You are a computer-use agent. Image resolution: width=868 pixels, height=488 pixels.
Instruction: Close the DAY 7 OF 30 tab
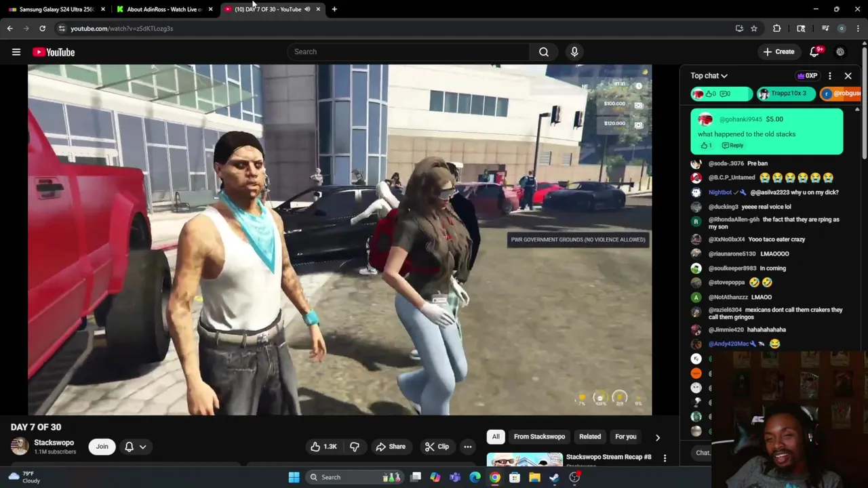point(318,9)
